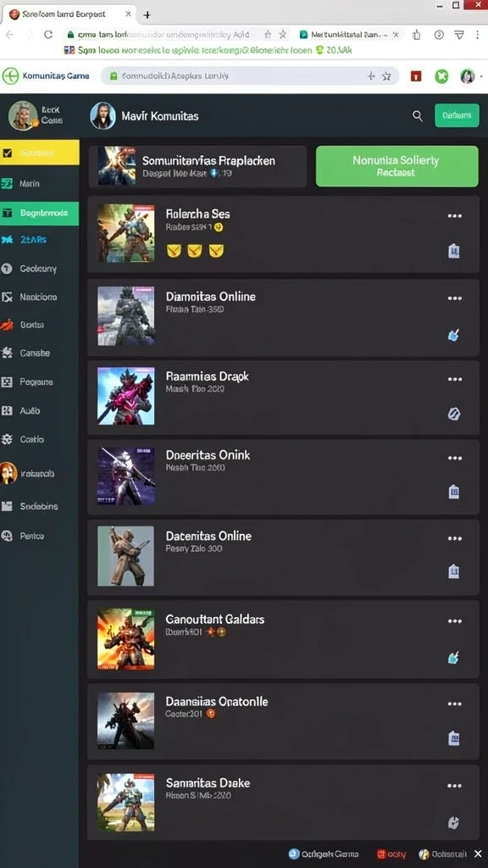The height and width of the screenshot is (868, 488).
Task: Click the Mavir Komunitas avatar
Action: (x=103, y=115)
